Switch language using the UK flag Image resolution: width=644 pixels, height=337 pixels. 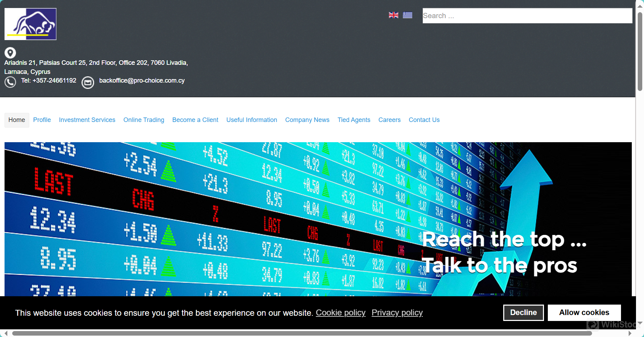393,15
